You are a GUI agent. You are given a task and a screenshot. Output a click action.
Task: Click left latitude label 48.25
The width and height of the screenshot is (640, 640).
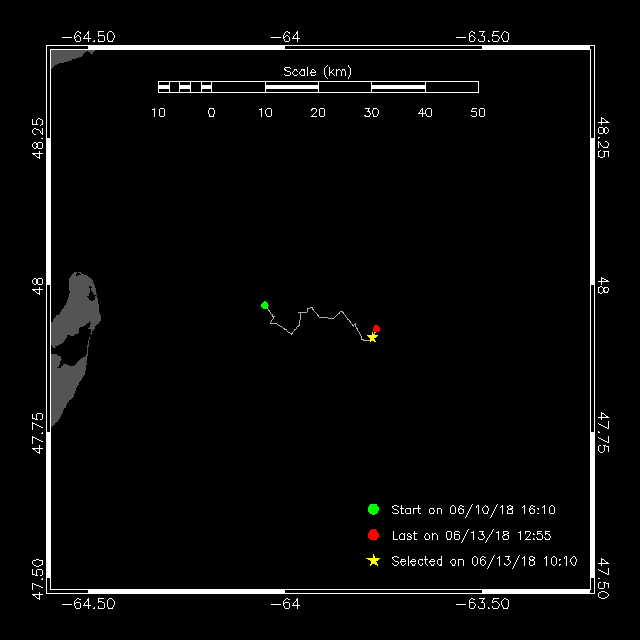(x=38, y=138)
